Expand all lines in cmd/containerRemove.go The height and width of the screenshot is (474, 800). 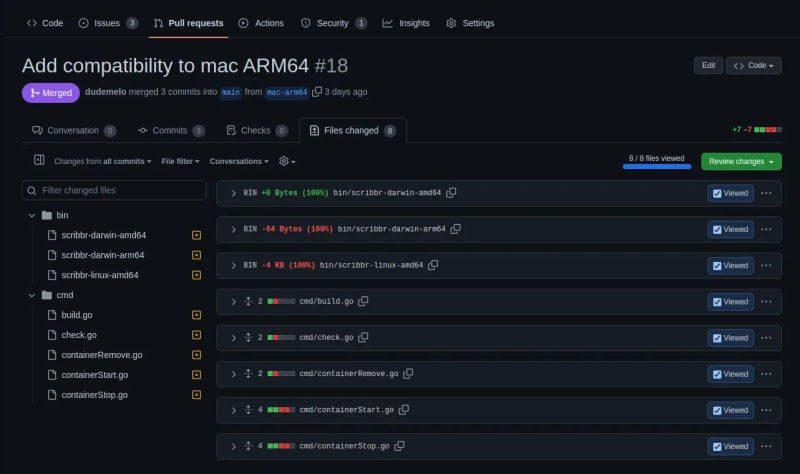[248, 374]
